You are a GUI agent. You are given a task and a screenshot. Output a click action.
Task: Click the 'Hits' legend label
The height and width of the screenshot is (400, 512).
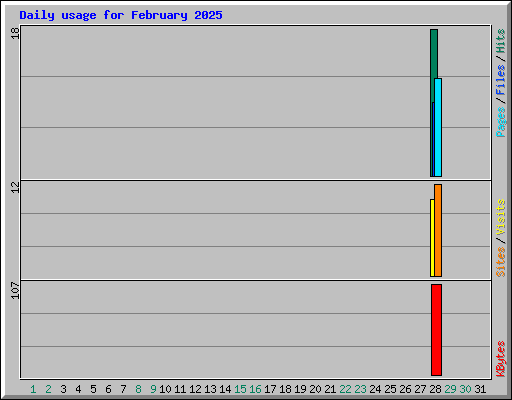pos(501,41)
